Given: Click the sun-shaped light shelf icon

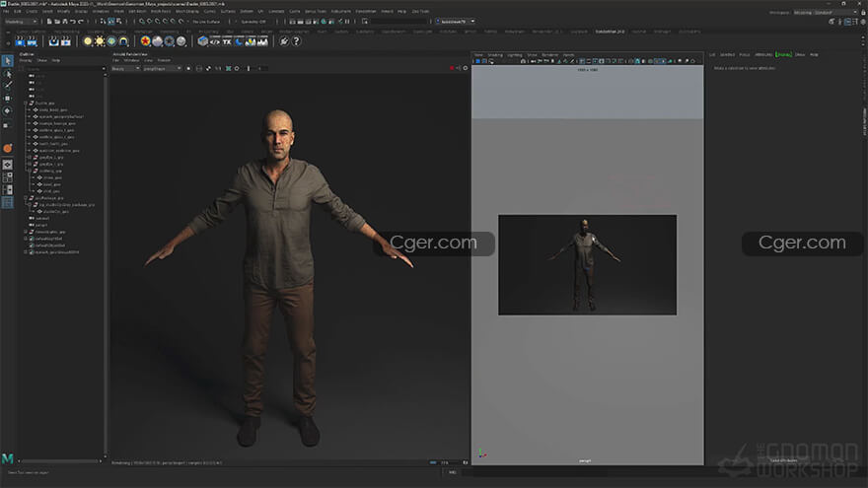Looking at the screenshot, I should tap(99, 40).
